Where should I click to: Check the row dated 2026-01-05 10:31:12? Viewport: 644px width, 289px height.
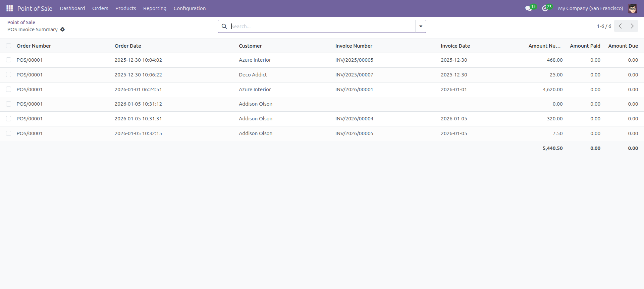[x=9, y=104]
